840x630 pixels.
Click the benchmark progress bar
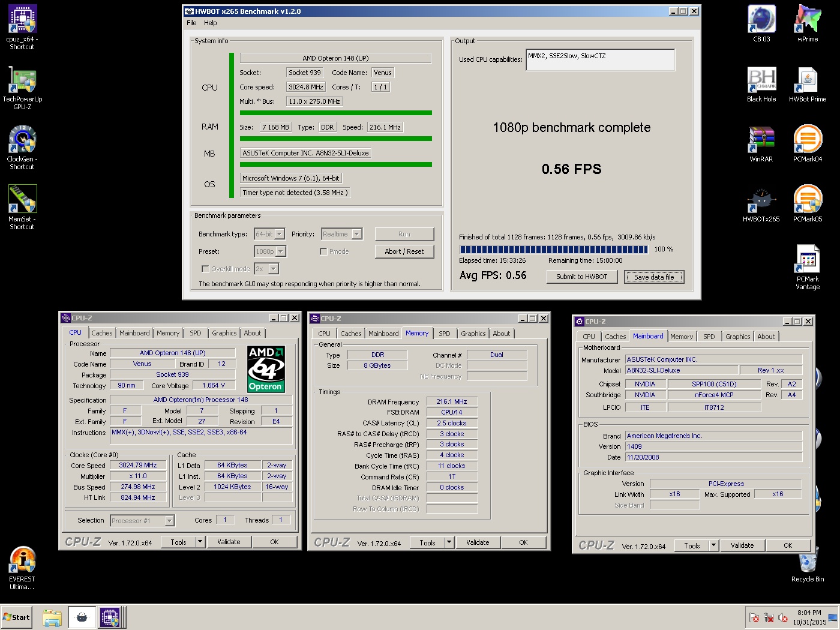click(554, 249)
